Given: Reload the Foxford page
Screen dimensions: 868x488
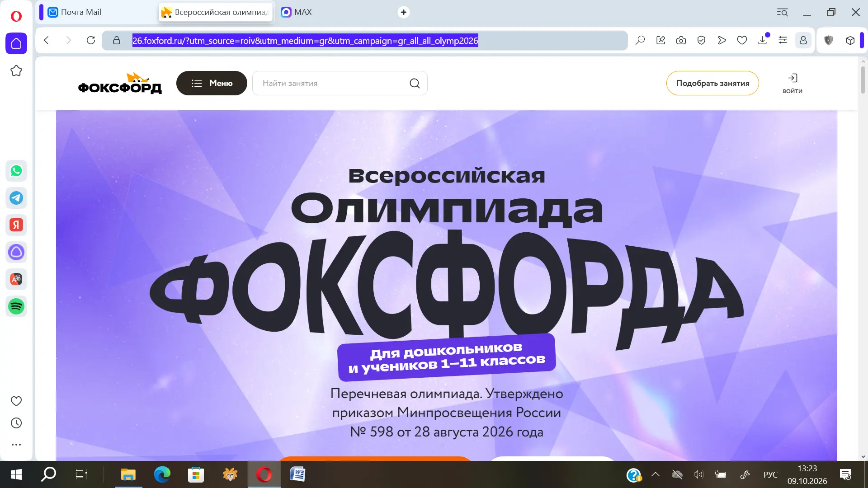Looking at the screenshot, I should pos(91,40).
